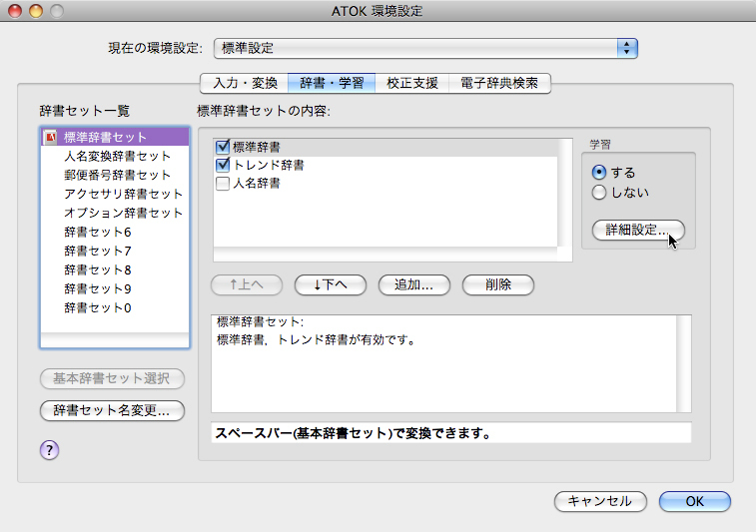This screenshot has height=532, width=756.
Task: Move dictionary down with ↓下へ
Action: [331, 284]
